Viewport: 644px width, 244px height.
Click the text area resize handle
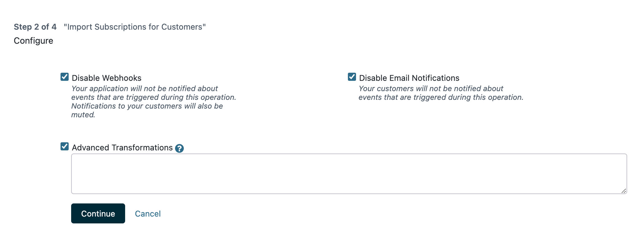click(x=623, y=191)
